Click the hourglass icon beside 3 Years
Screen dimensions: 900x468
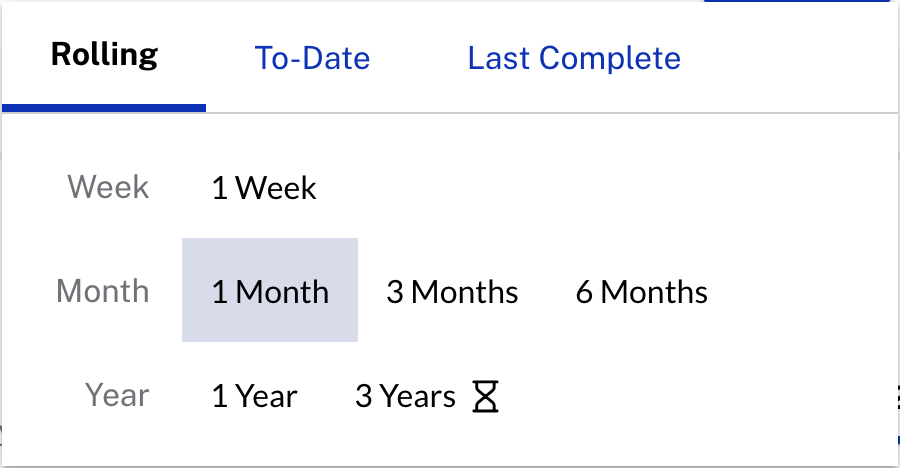coord(485,397)
